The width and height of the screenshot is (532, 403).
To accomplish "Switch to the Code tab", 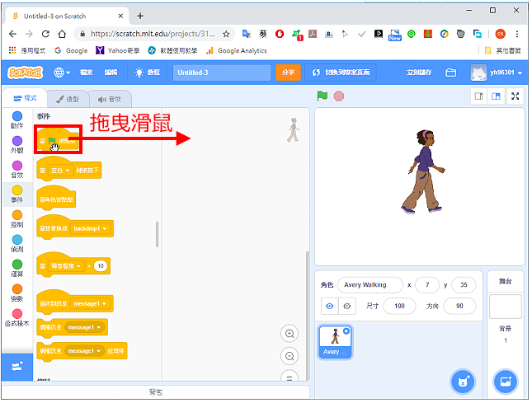I will pyautogui.click(x=25, y=98).
